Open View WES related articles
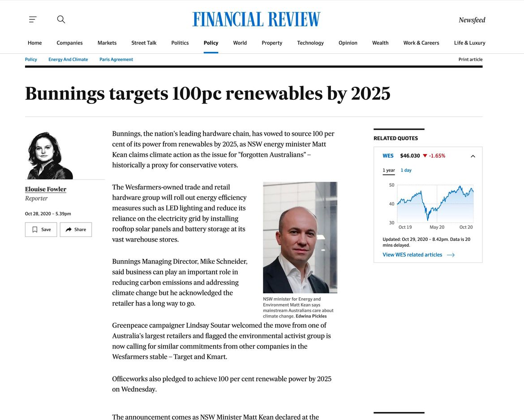This screenshot has width=524, height=420. point(412,255)
